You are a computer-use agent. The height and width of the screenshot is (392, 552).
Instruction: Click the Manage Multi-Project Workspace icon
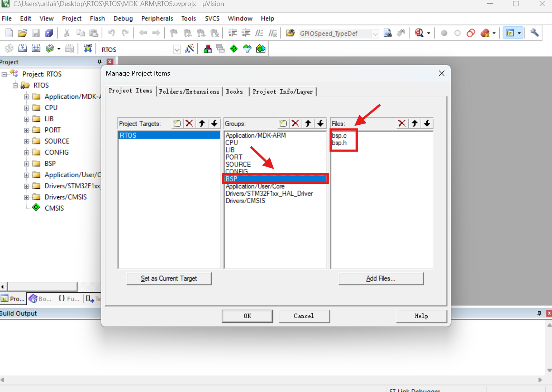coord(220,48)
